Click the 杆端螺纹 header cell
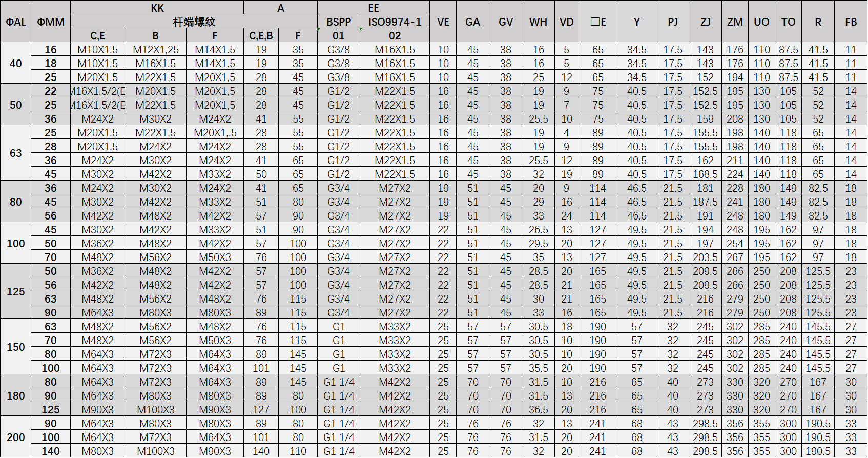Screen dimensions: 868x458 (x=194, y=22)
